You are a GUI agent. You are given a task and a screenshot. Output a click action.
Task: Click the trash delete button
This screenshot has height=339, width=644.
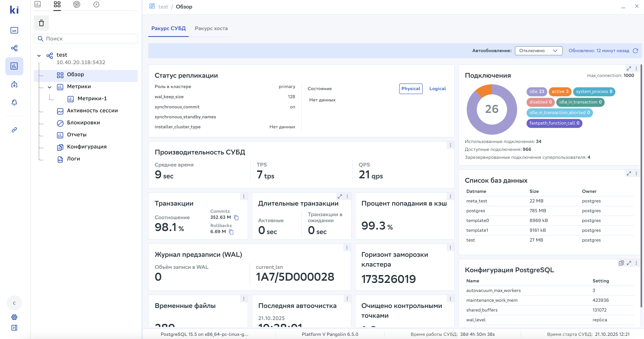point(42,23)
